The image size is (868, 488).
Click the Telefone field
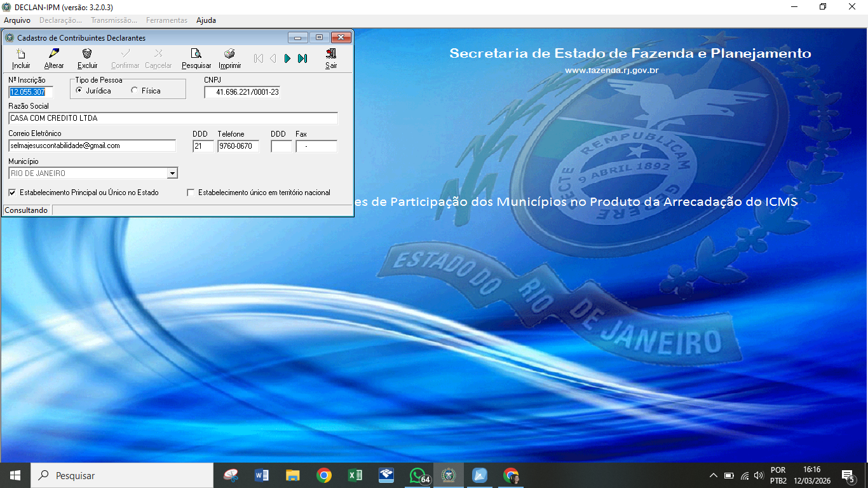[238, 146]
